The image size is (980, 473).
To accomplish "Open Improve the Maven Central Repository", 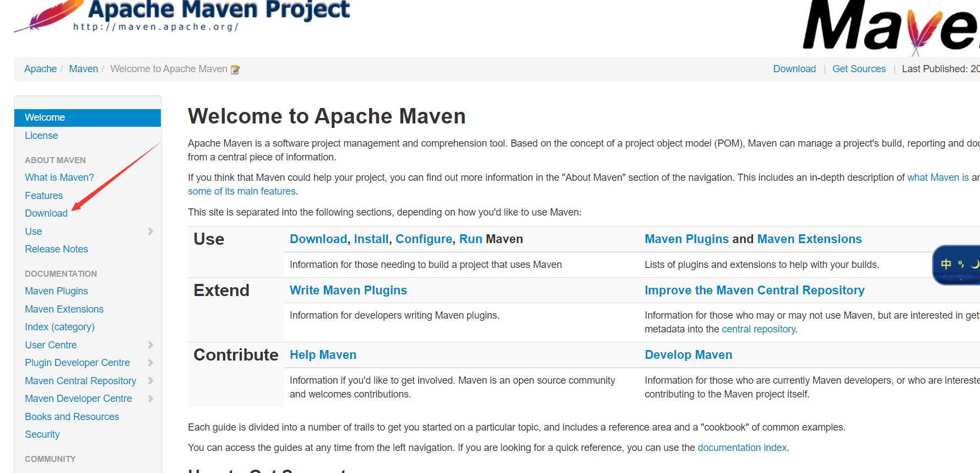I will (x=755, y=291).
